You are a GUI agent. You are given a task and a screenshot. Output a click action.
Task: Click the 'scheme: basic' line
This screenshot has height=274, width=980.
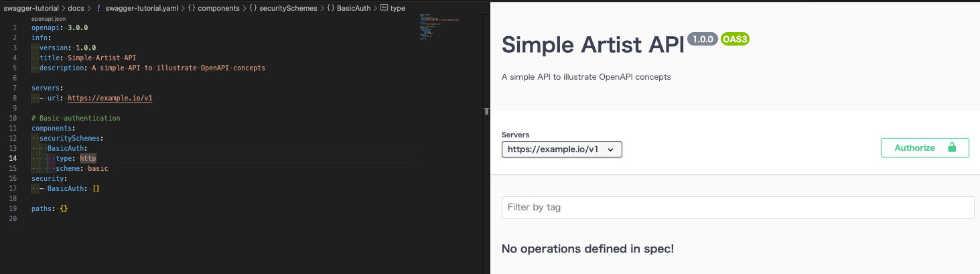(x=82, y=168)
